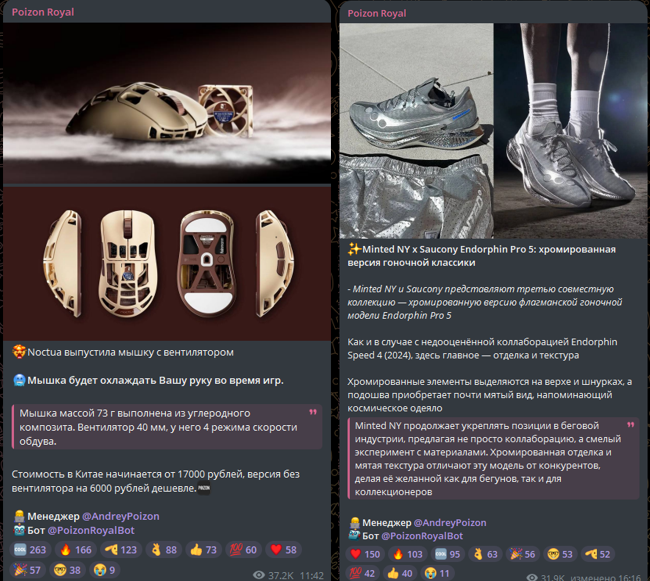This screenshot has width=650, height=581.
Task: Click the party popper reaction showing 57
Action: [x=27, y=570]
